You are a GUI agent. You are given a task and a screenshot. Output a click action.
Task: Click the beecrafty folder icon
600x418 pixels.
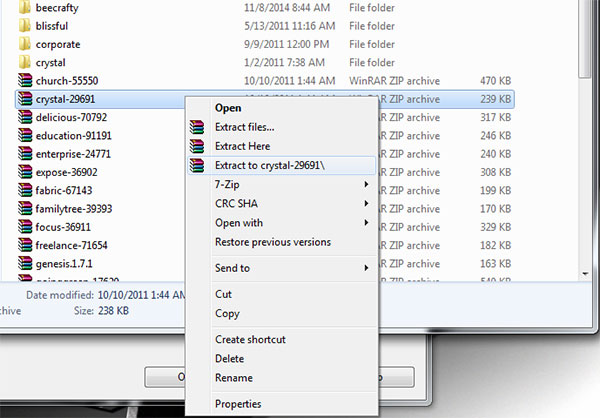coord(25,7)
